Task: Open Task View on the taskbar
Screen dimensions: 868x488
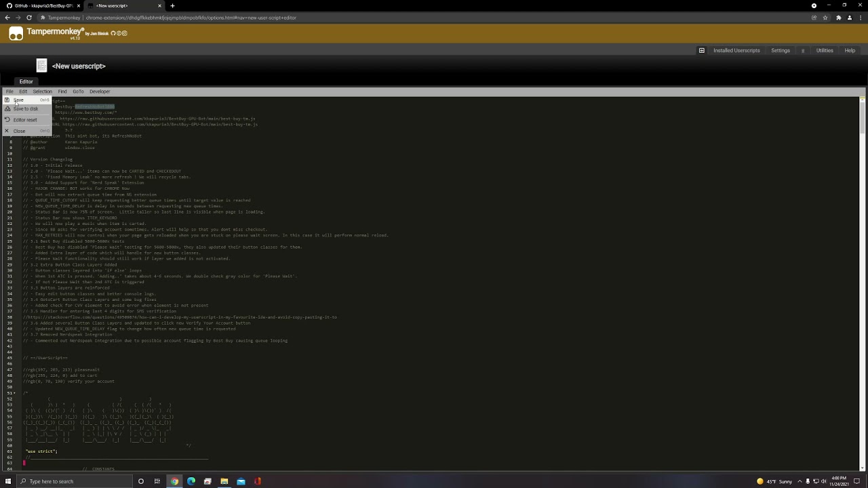Action: (x=157, y=481)
